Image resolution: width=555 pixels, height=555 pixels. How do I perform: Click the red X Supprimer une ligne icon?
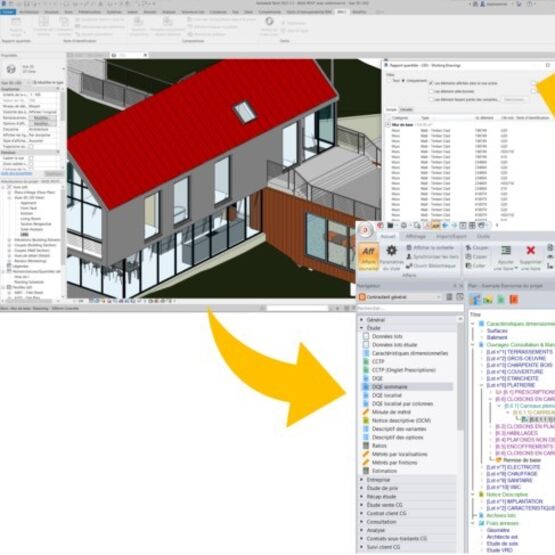pos(530,251)
